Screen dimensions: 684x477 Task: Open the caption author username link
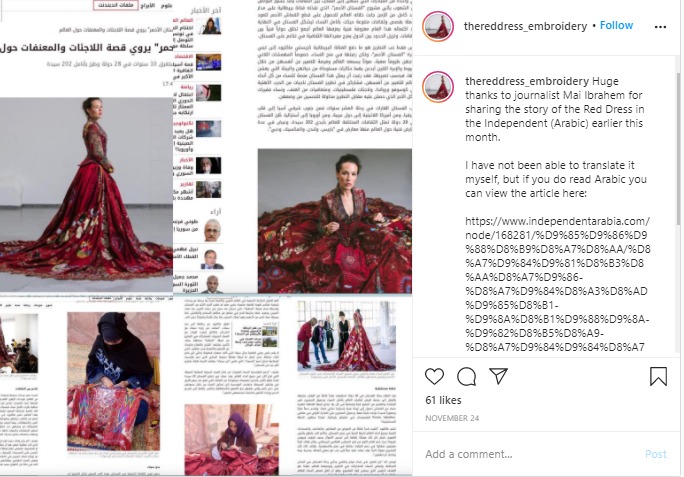click(x=527, y=81)
